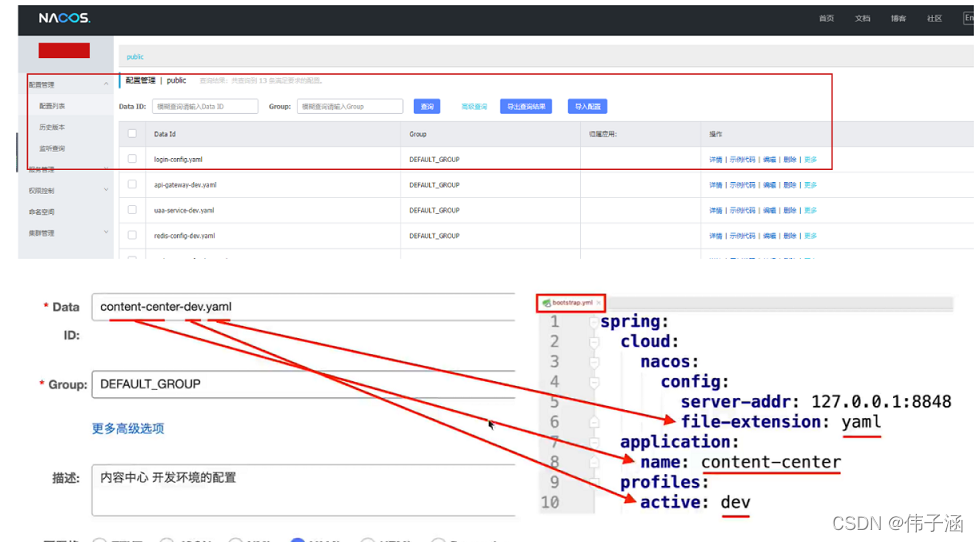
Task: Go to 首页 in top navigation
Action: 826,19
